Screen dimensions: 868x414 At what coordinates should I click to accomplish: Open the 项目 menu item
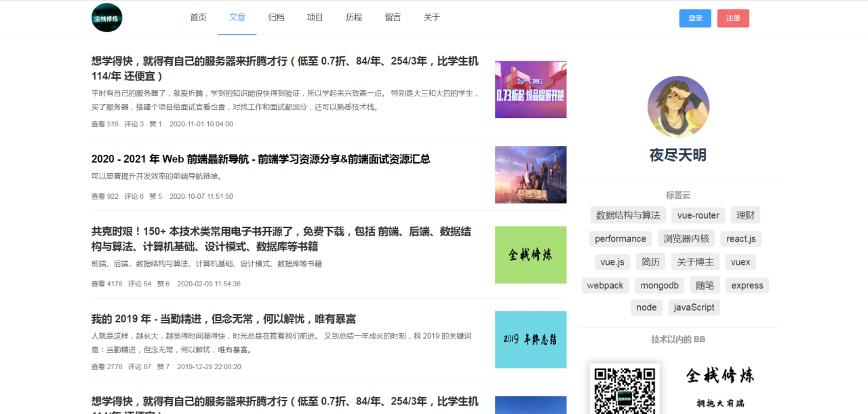pyautogui.click(x=315, y=18)
